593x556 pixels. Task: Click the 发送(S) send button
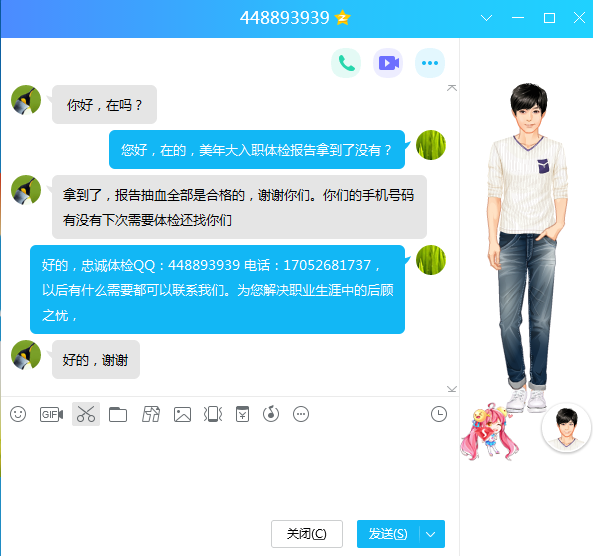coord(388,534)
